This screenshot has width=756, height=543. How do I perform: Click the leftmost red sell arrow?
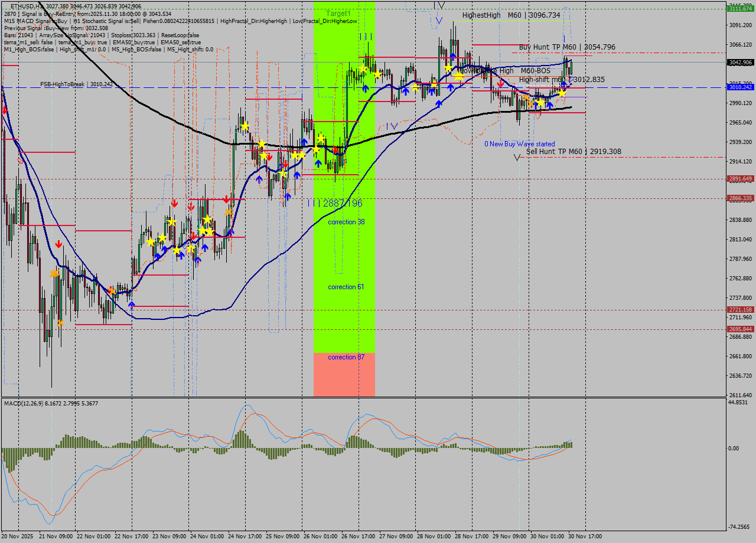click(5, 110)
